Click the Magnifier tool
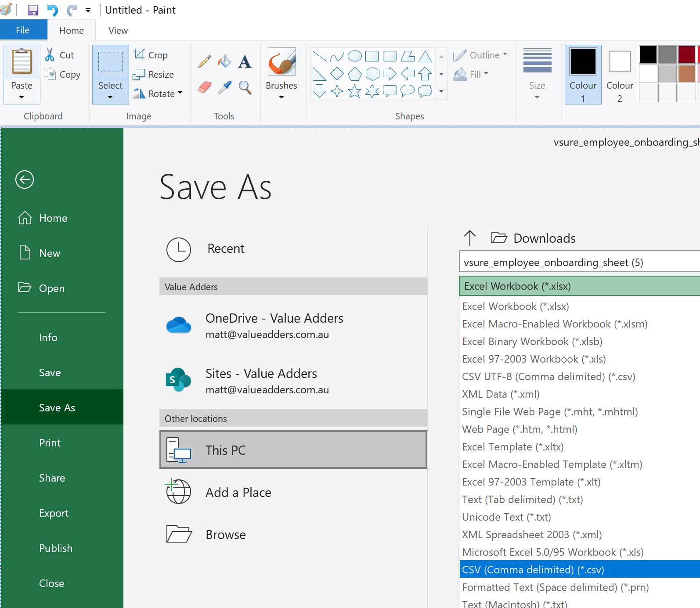Viewport: 700px width, 608px height. tap(245, 87)
